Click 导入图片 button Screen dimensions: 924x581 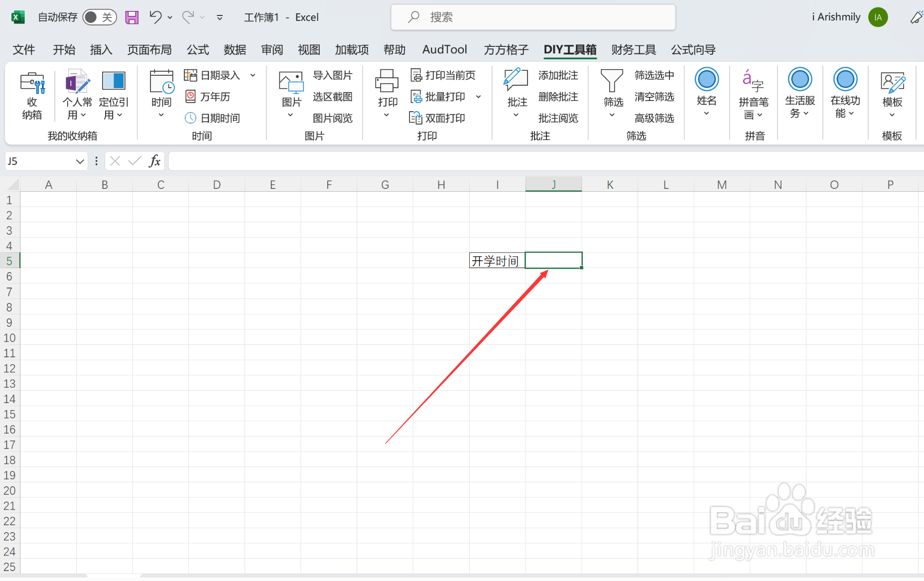click(332, 75)
